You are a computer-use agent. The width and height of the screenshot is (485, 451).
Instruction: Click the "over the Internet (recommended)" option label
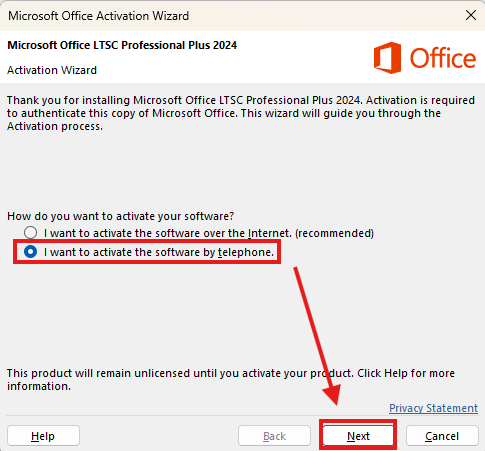209,233
